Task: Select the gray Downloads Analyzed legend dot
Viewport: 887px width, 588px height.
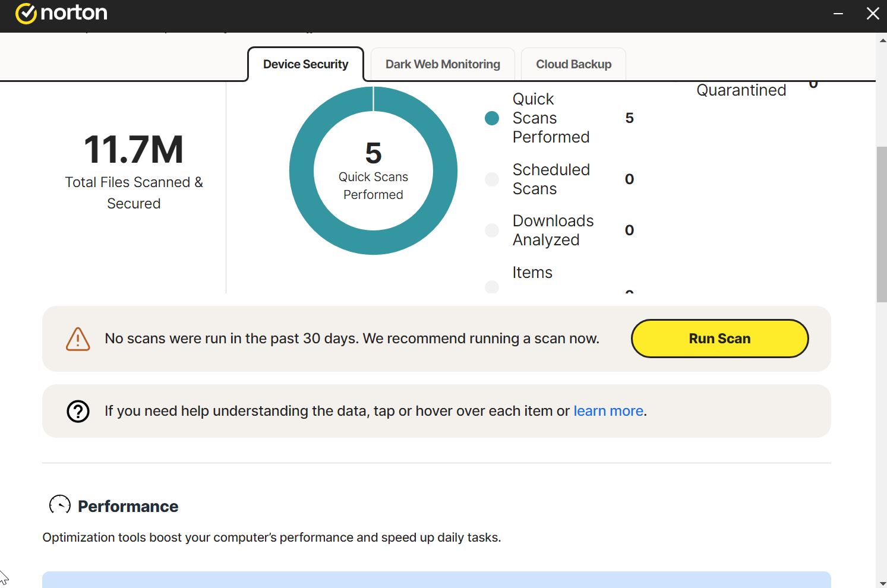Action: pos(492,230)
